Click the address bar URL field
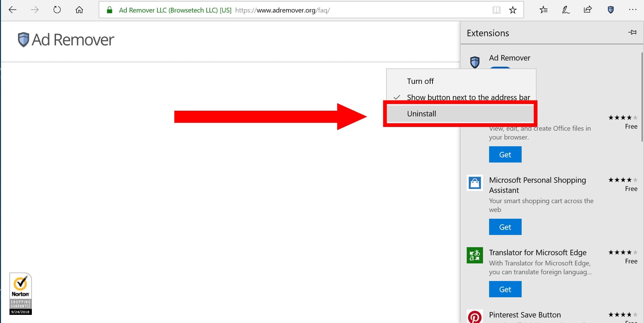Screen dimensions: 644x323 [311, 10]
